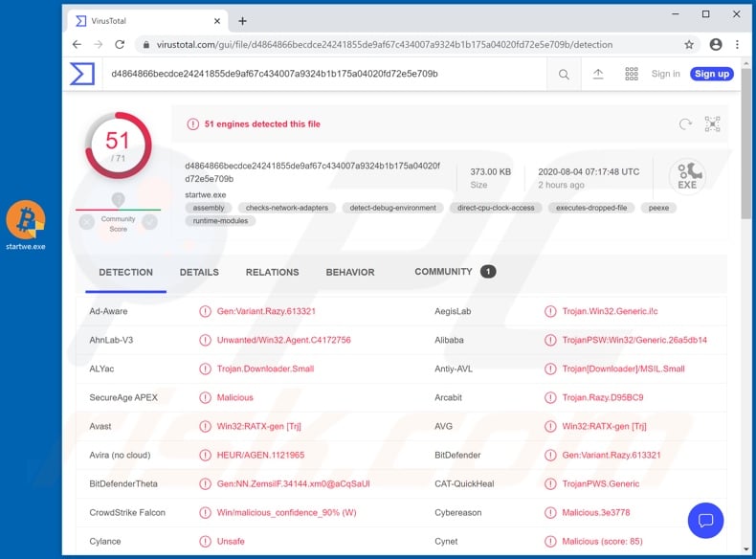
Task: Click the EXE file type icon
Action: pyautogui.click(x=687, y=176)
